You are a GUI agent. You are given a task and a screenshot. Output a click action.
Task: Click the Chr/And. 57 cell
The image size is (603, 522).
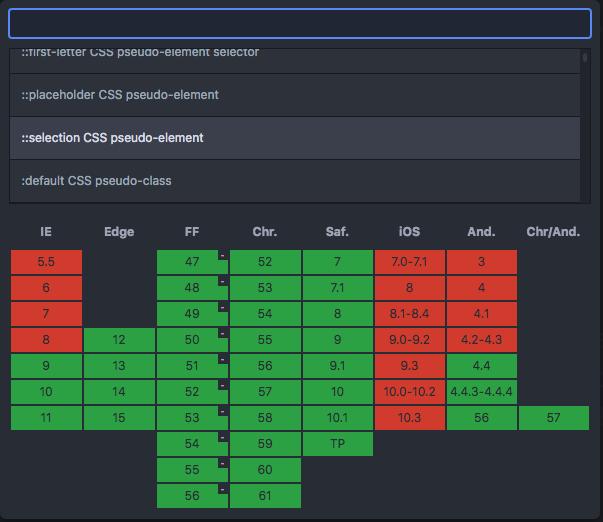(554, 418)
